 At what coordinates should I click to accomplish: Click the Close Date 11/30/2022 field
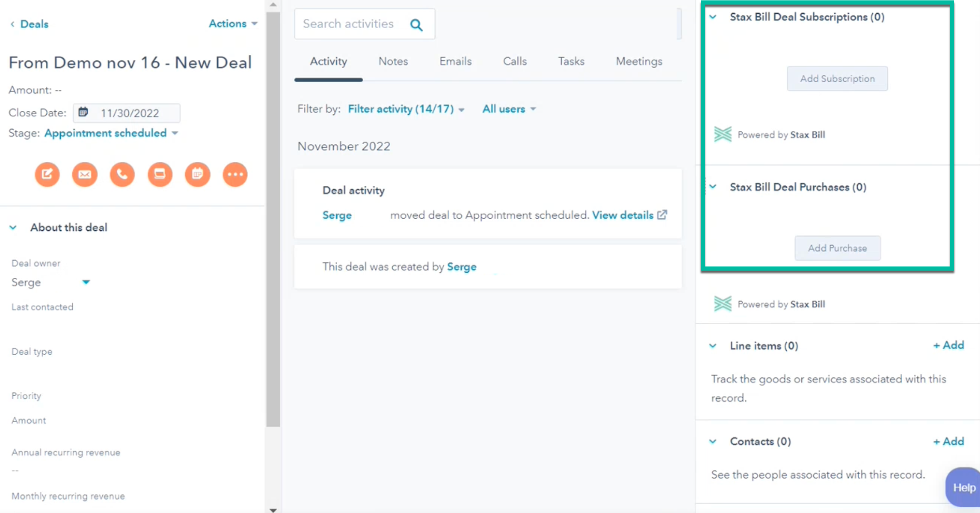pyautogui.click(x=127, y=113)
